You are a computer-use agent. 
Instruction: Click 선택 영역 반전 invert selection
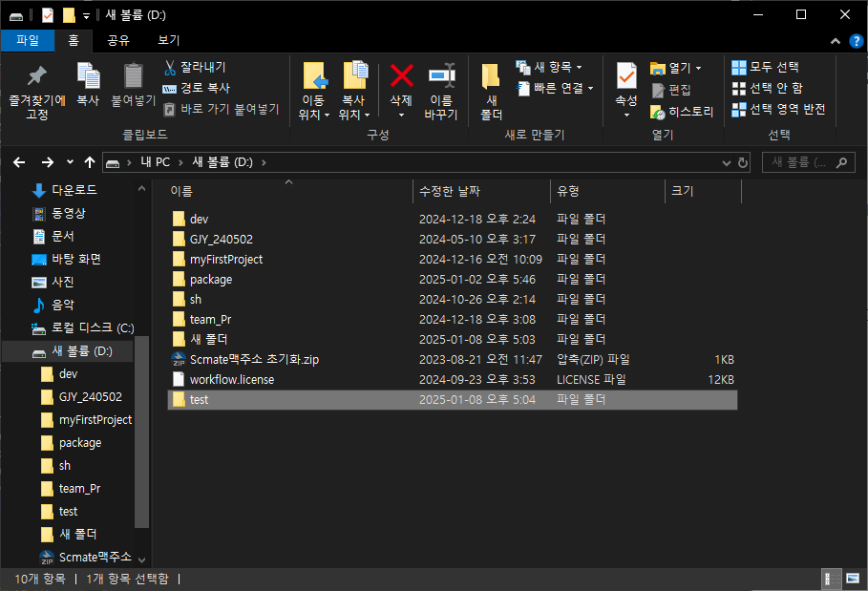click(778, 109)
